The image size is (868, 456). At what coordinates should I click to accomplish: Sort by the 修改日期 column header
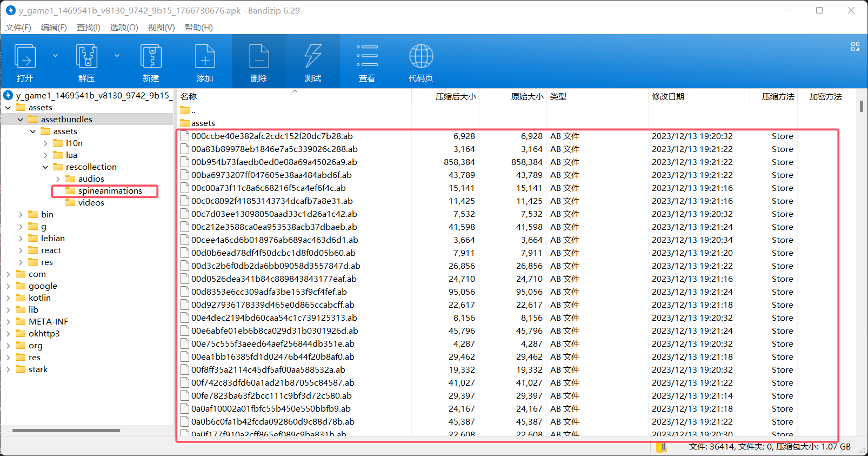click(x=668, y=97)
